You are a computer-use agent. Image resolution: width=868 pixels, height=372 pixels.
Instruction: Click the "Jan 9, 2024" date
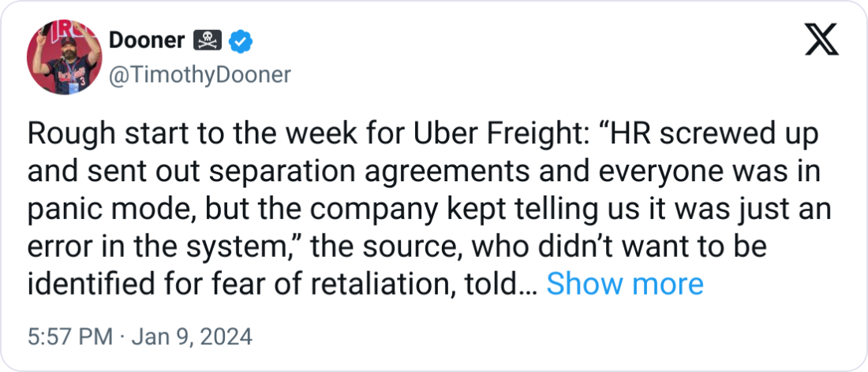[x=193, y=337]
